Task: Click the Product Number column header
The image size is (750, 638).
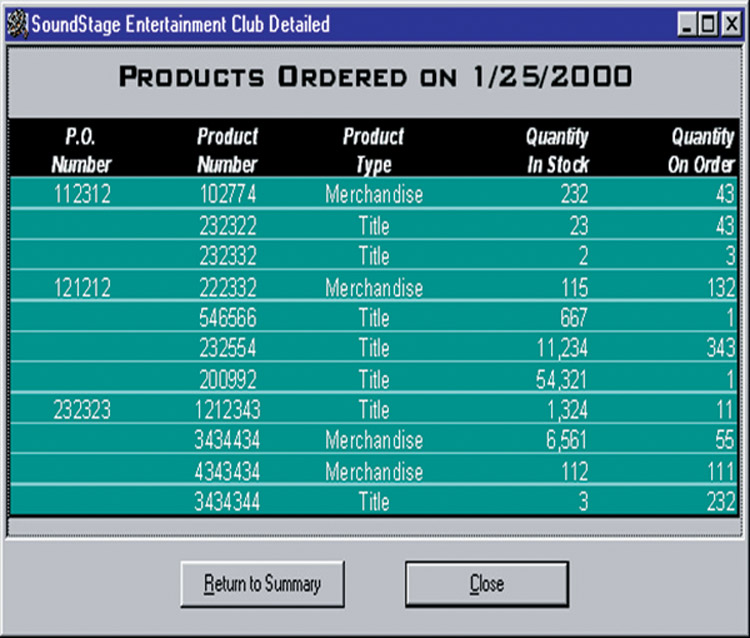Action: coord(227,150)
